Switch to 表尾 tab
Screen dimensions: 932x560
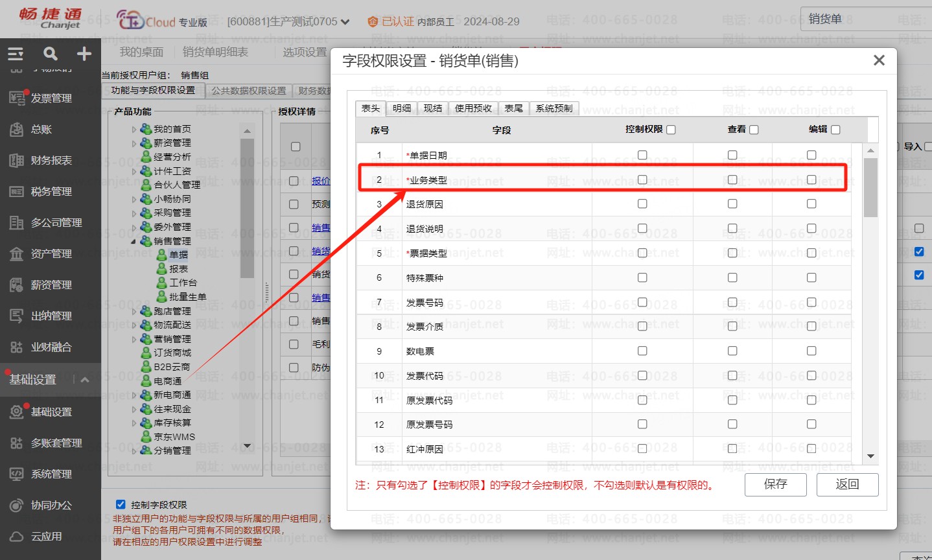tap(514, 108)
